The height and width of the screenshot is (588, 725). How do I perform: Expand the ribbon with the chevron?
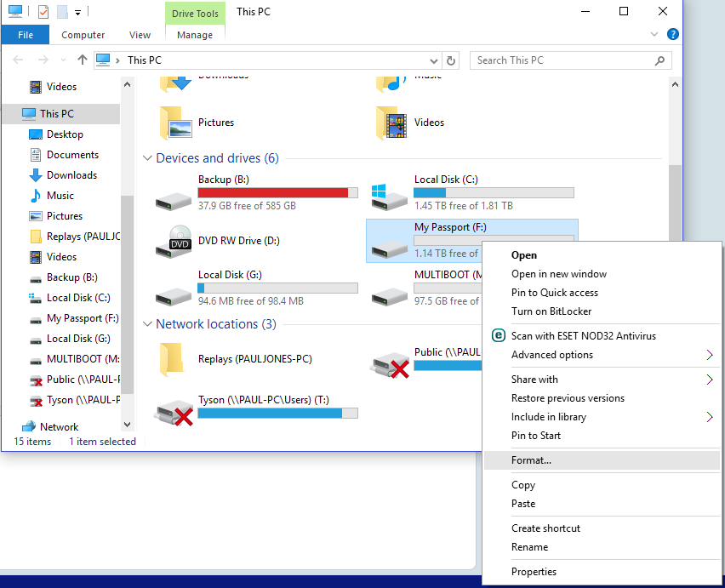(654, 34)
